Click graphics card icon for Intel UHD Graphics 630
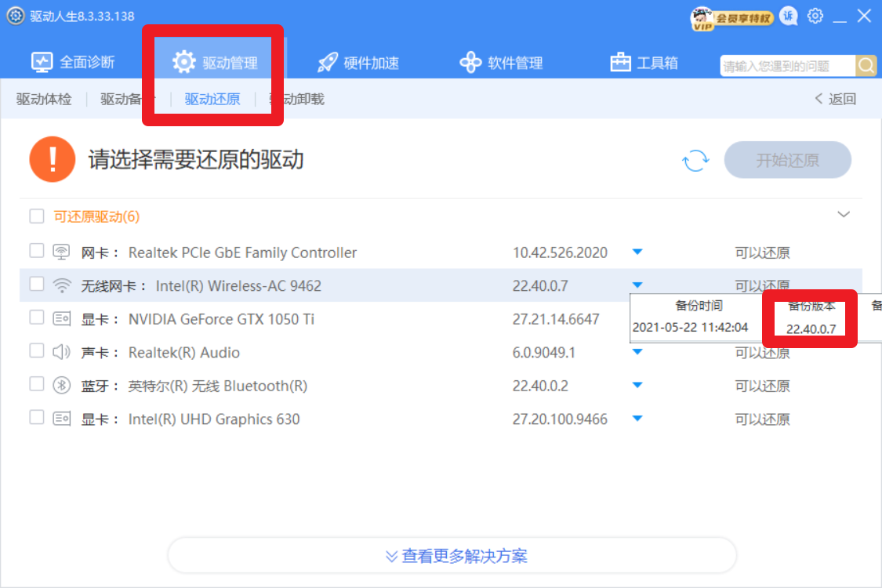 pos(61,419)
